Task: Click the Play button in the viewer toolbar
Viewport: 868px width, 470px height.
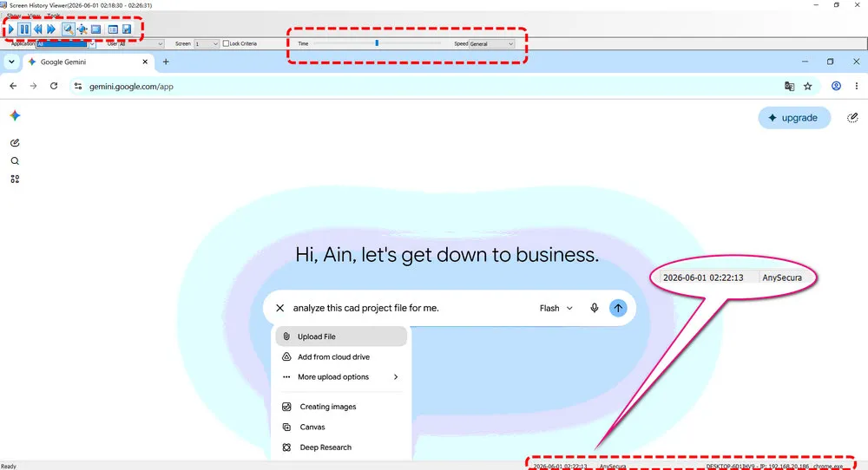Action: [x=11, y=29]
